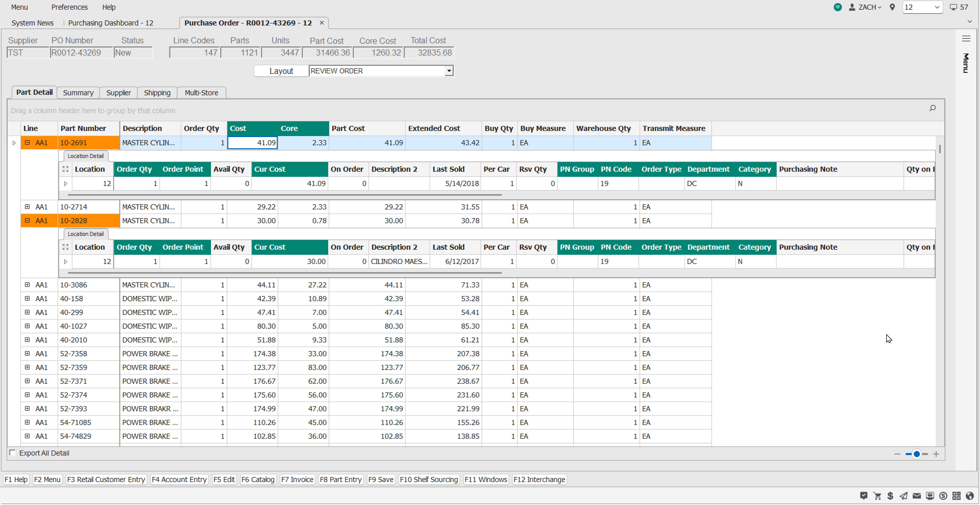Expand the row for part 10-2714
The width and height of the screenshot is (980, 505).
27,207
